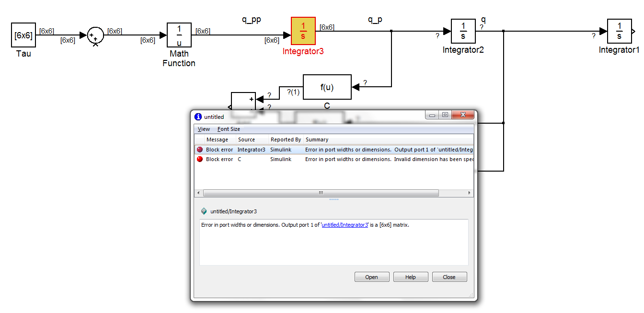Click the Summary column header
This screenshot has width=644, height=313.
point(317,139)
